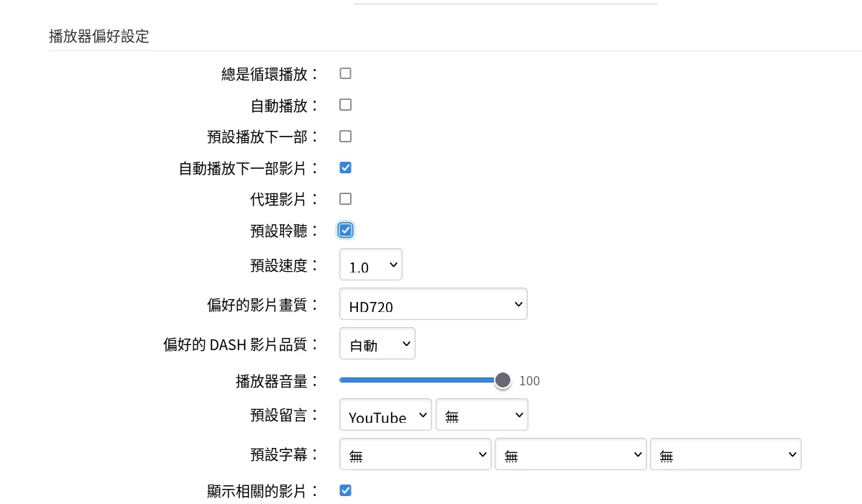Toggle the 代理影片 checkbox on

(x=345, y=199)
